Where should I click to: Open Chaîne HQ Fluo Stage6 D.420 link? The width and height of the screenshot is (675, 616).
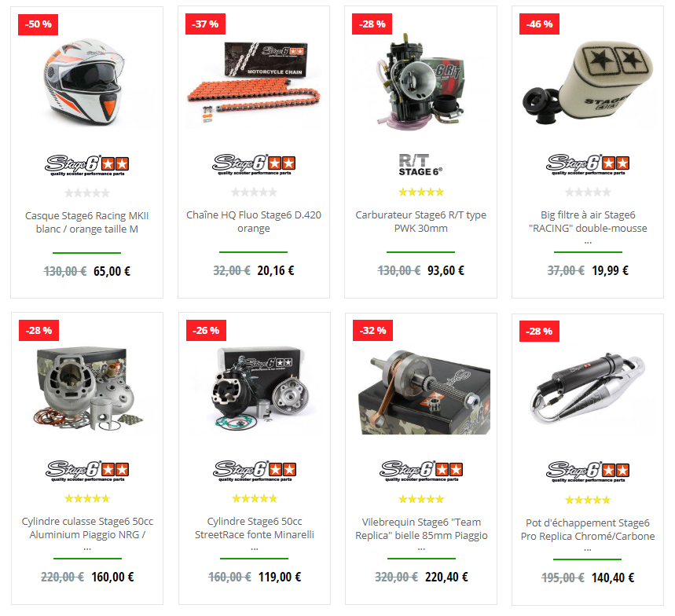254,222
